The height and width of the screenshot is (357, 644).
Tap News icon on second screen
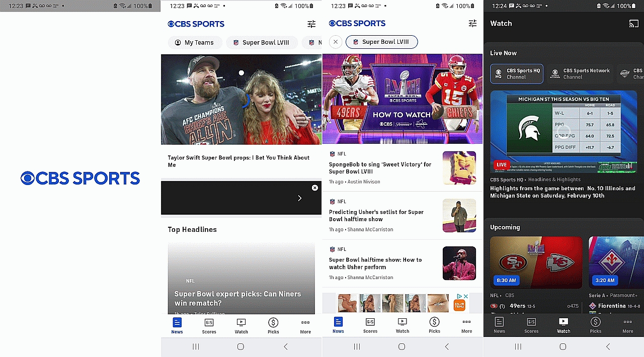click(x=177, y=326)
